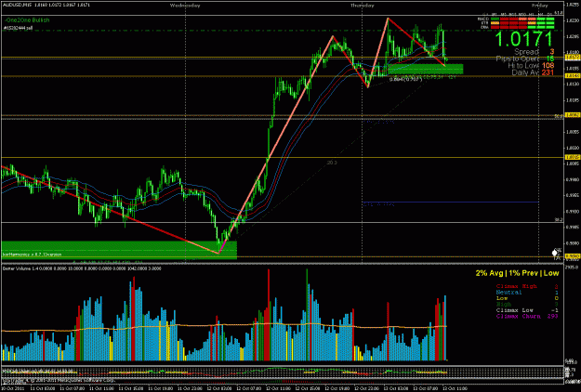Click the yellow 'Low' legend entry
581x392 pixels.
[502, 298]
